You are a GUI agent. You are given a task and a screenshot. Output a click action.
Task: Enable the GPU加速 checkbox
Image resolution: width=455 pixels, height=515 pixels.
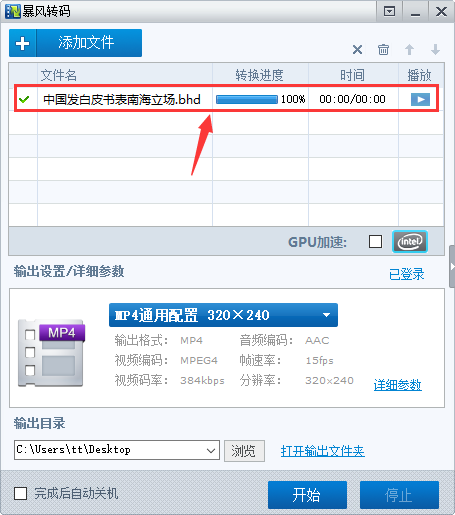coord(375,241)
